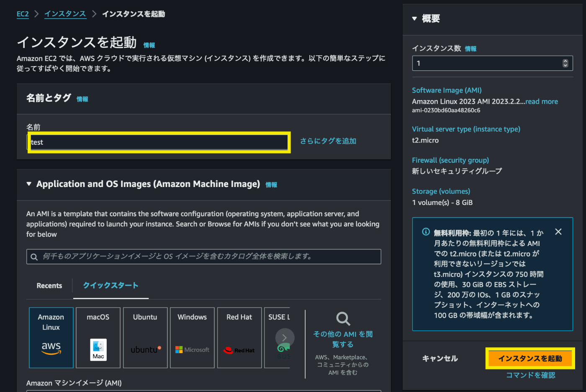
Task: Open 情報 link beside Amazon Machine Image heading
Action: 271,184
